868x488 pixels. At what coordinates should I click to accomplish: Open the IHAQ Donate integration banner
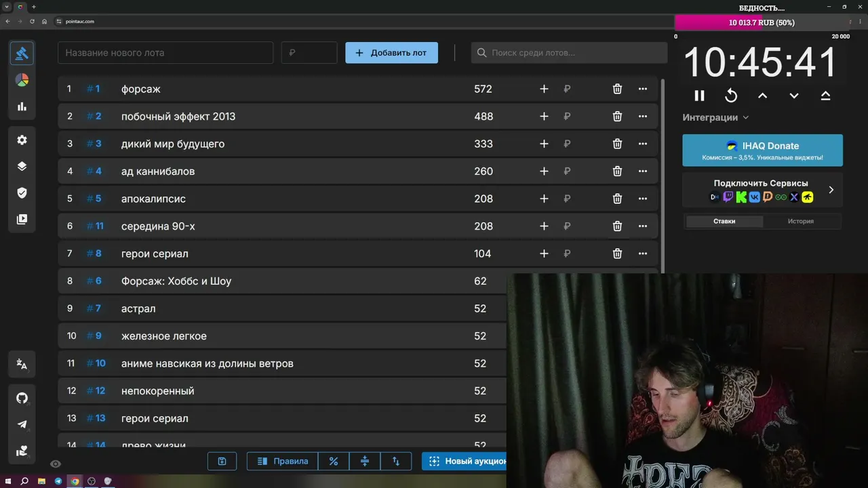762,150
